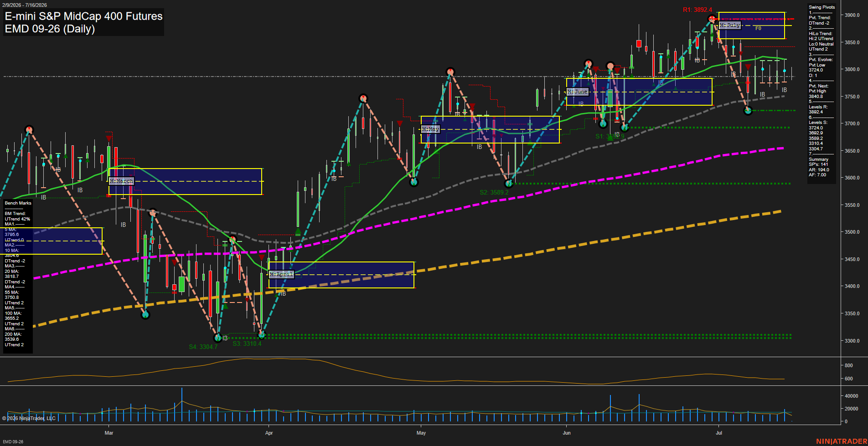Click the M:May monthly range label

click(430, 129)
